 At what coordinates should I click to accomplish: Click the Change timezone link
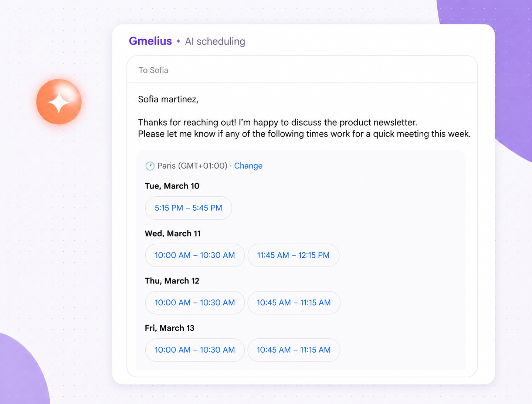point(248,166)
